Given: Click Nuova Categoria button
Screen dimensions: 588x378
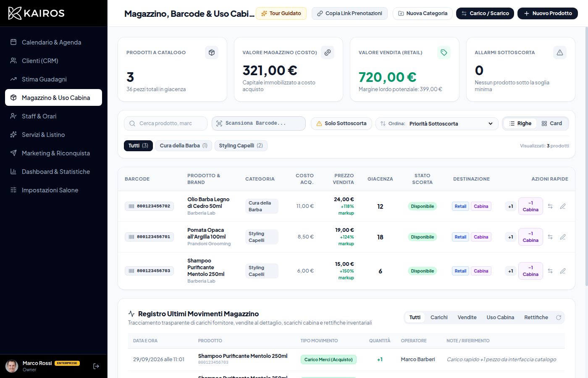Looking at the screenshot, I should click(x=423, y=13).
